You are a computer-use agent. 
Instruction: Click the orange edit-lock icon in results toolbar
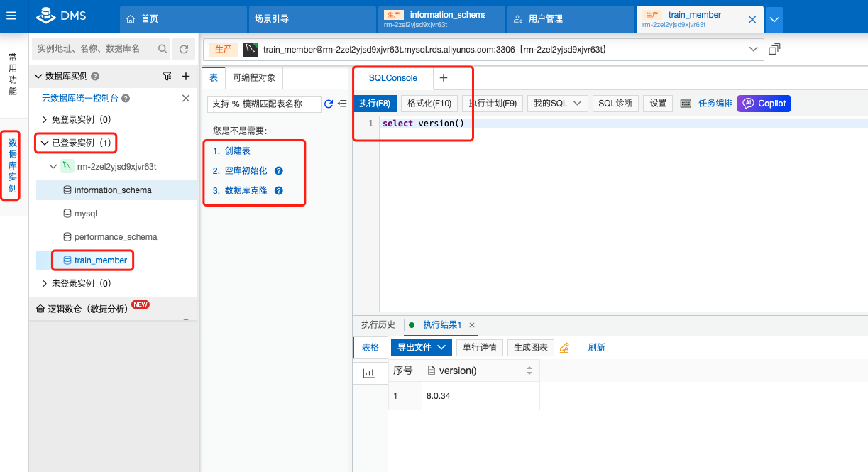pos(565,348)
